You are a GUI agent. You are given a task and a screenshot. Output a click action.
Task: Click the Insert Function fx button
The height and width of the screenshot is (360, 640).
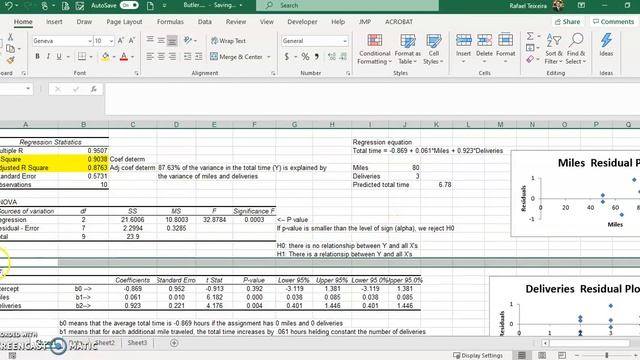coord(93,89)
